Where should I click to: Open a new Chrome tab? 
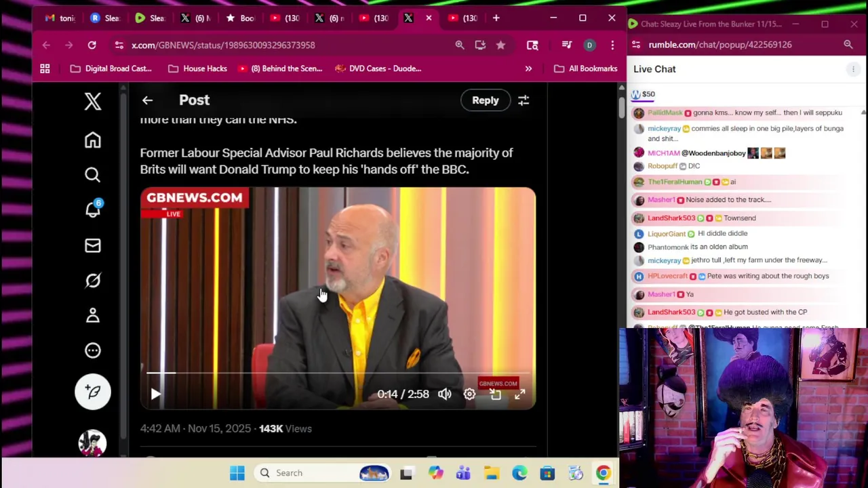tap(496, 18)
